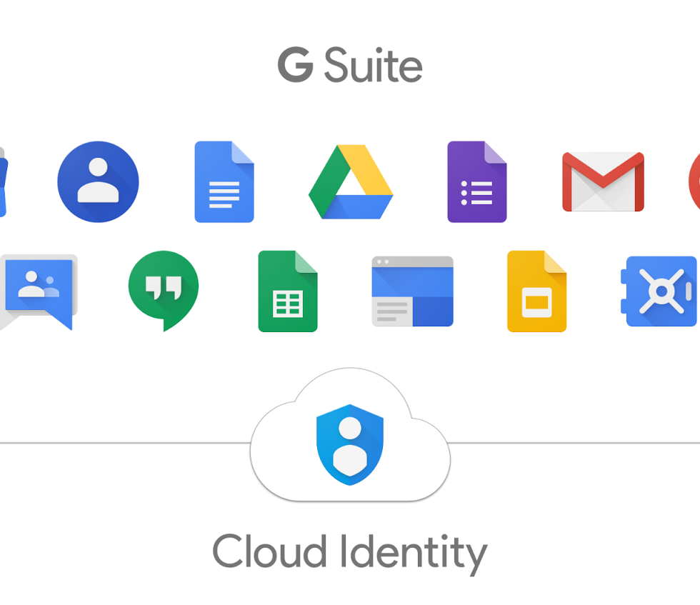This screenshot has height=605, width=700.
Task: Click the Cloud Identity shield icon
Action: tap(350, 444)
